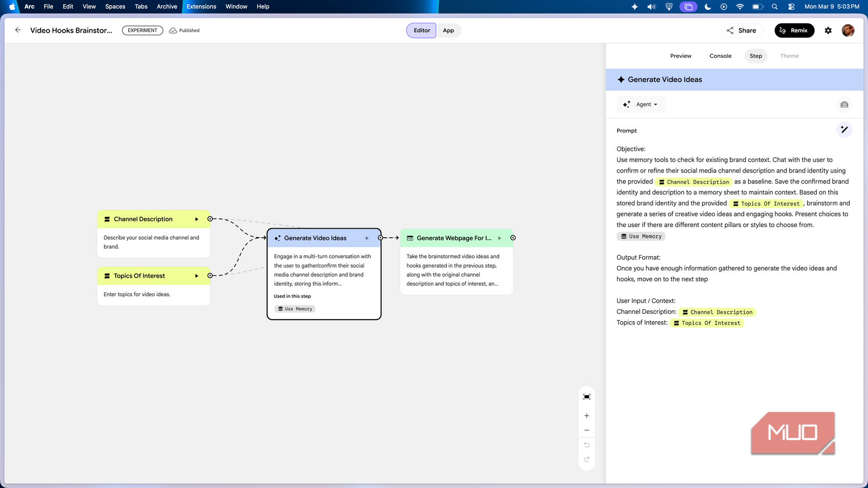Click Use Memory chip on the node
Image resolution: width=868 pixels, height=488 pixels.
[x=295, y=309]
